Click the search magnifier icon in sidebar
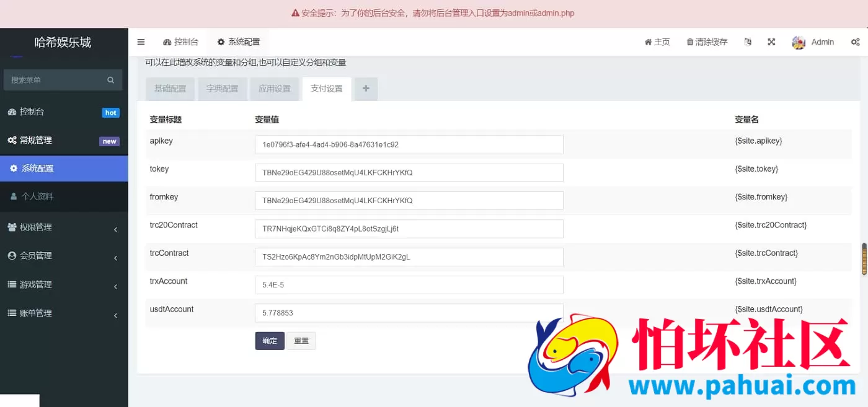Viewport: 868px width, 407px height. coord(110,80)
